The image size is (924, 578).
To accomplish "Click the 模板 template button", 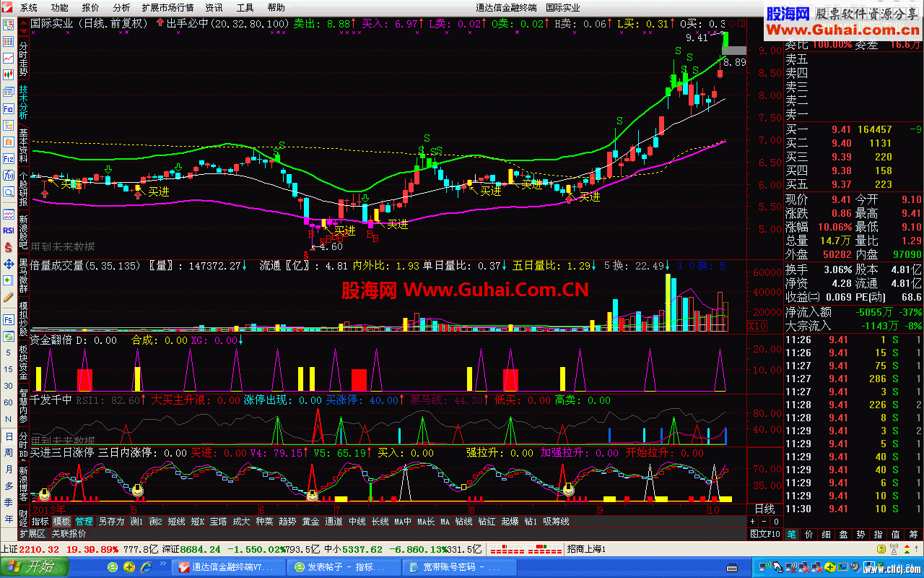I will coord(61,522).
